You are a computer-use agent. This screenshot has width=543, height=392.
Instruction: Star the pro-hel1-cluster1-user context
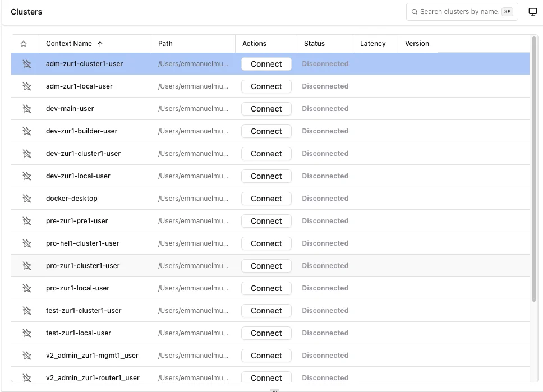[26, 243]
